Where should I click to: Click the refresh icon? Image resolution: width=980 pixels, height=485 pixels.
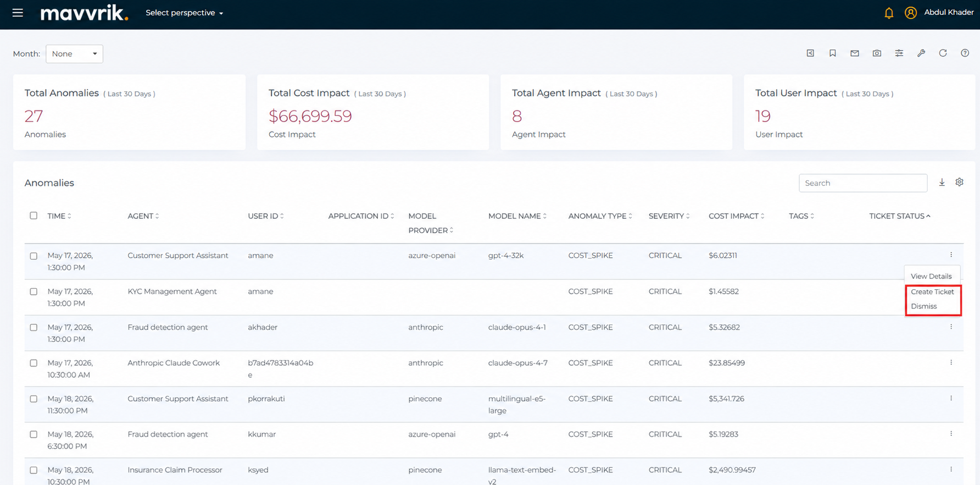[x=943, y=53]
